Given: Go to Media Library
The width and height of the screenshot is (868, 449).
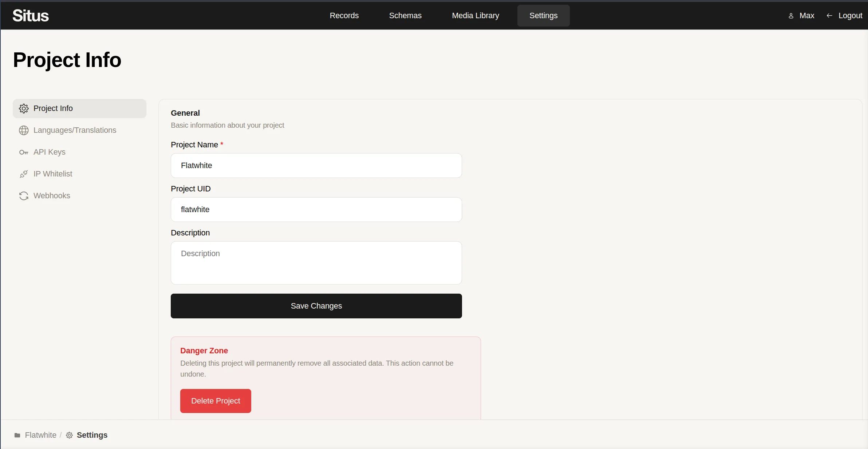Looking at the screenshot, I should (x=475, y=16).
